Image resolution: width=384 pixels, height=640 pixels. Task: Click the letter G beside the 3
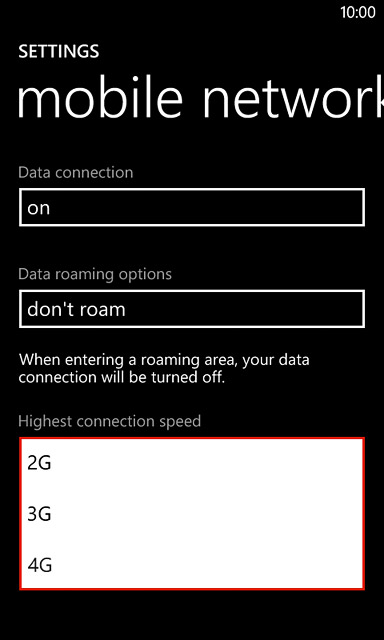[x=45, y=514]
